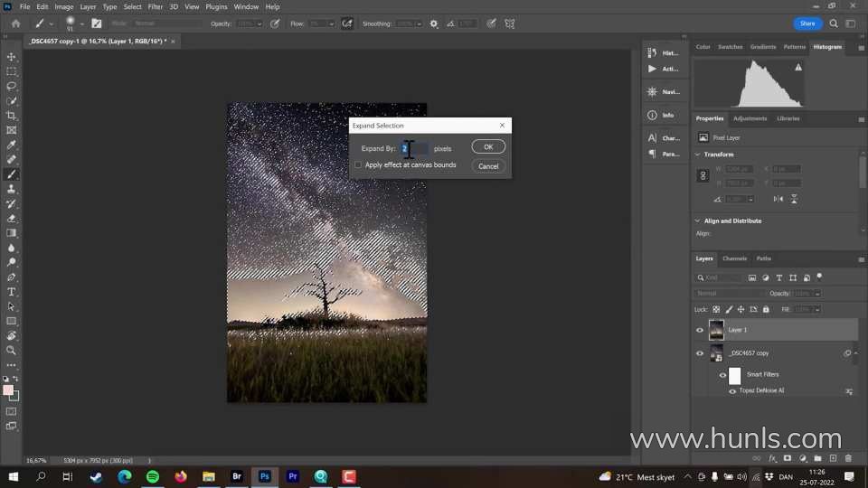The image size is (868, 488).
Task: Select the Crop tool
Action: (x=12, y=116)
